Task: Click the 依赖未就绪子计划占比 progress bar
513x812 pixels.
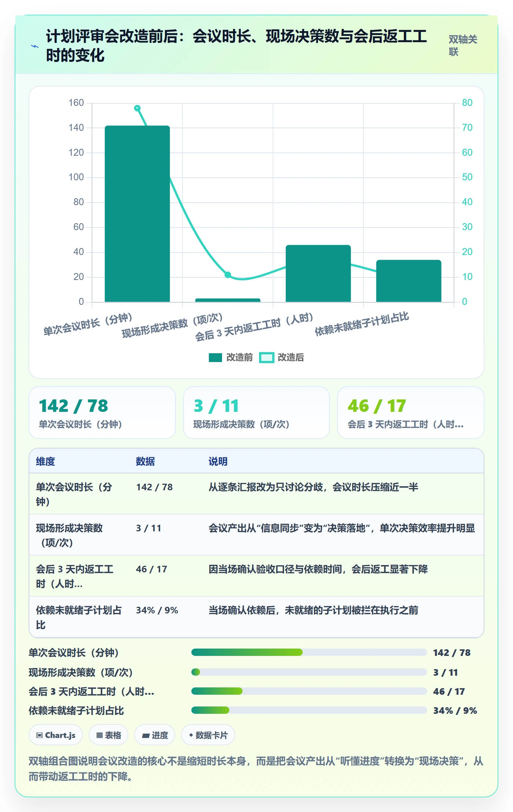Action: [309, 710]
